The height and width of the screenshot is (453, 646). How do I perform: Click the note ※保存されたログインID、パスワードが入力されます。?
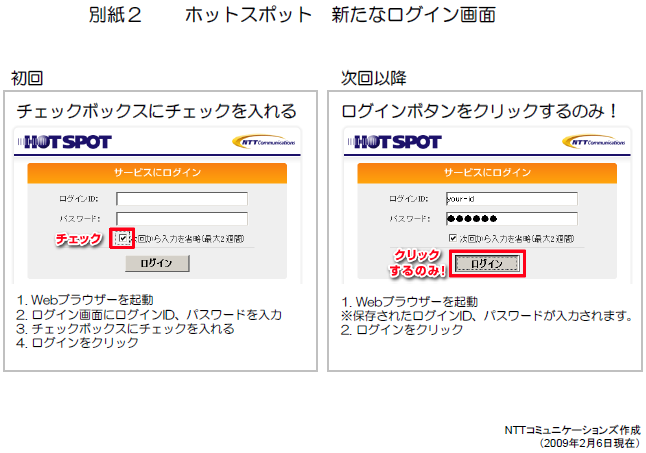487,316
